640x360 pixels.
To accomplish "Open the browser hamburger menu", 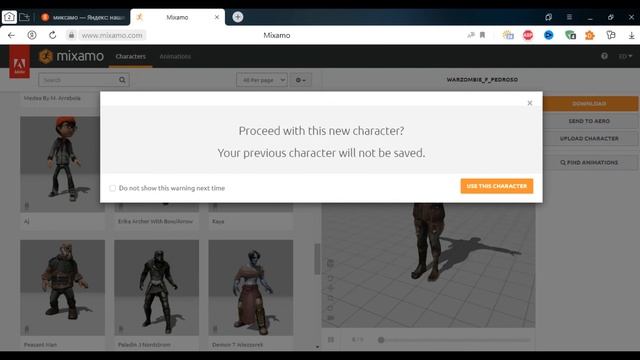I will tap(569, 17).
